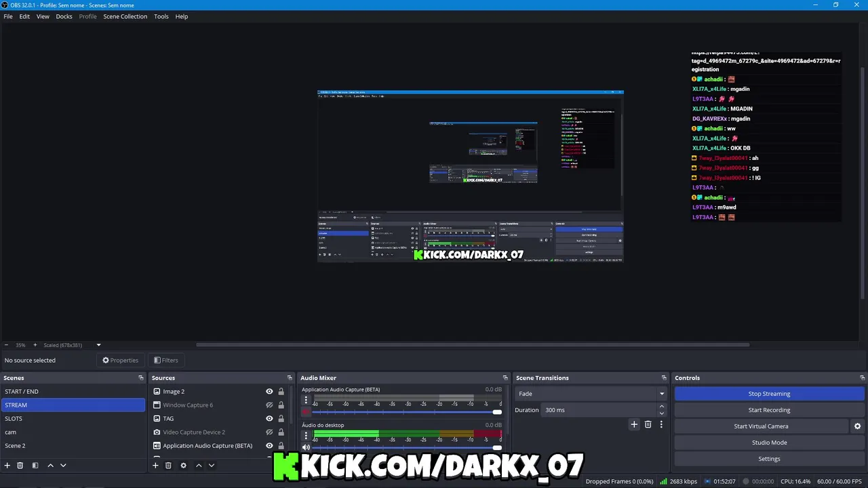The width and height of the screenshot is (868, 488).
Task: Open Áudio do desktop three-dot mixer menu
Action: (x=306, y=435)
